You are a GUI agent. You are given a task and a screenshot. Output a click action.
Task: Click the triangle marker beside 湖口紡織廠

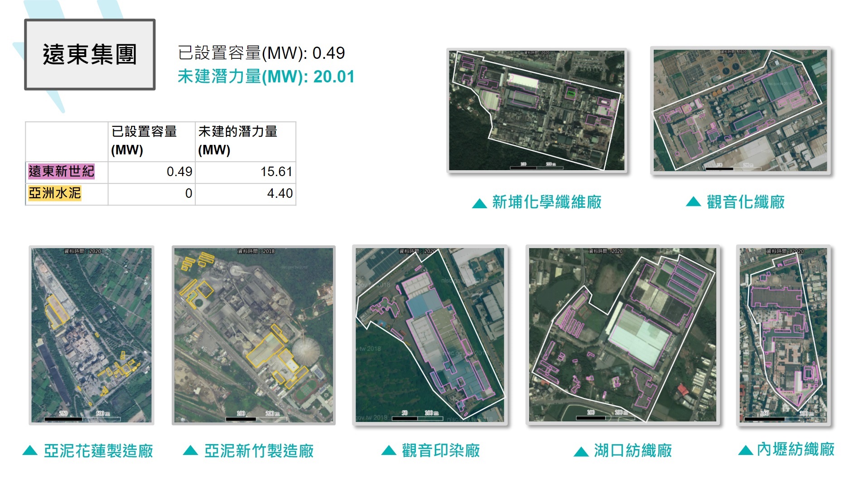coord(581,452)
